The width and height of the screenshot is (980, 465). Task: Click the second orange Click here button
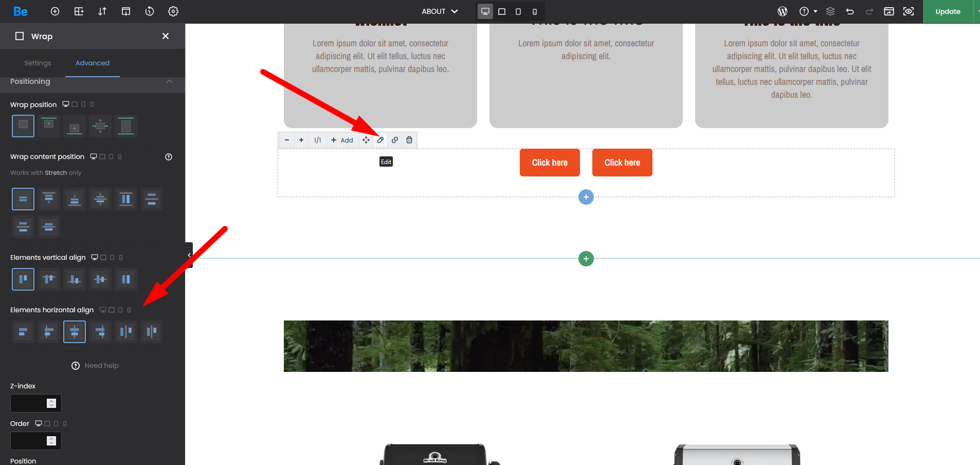click(x=622, y=163)
